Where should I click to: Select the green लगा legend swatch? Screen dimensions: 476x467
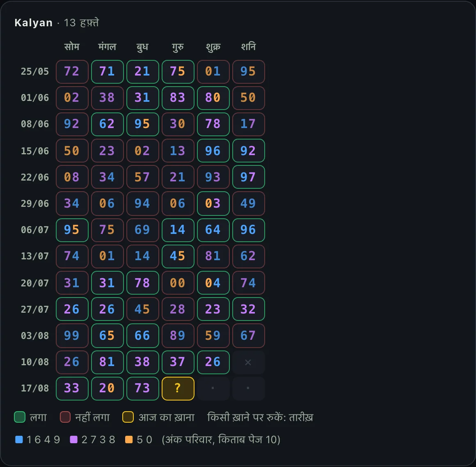tap(20, 417)
